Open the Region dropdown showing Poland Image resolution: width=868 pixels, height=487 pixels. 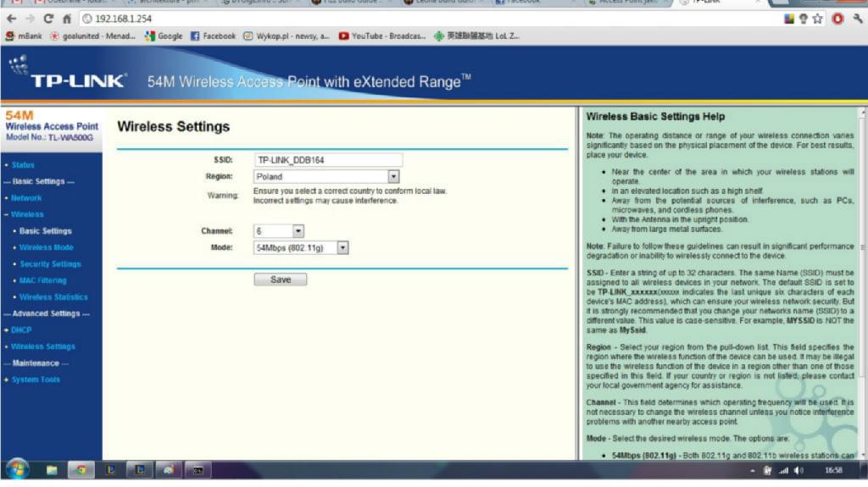[326, 176]
